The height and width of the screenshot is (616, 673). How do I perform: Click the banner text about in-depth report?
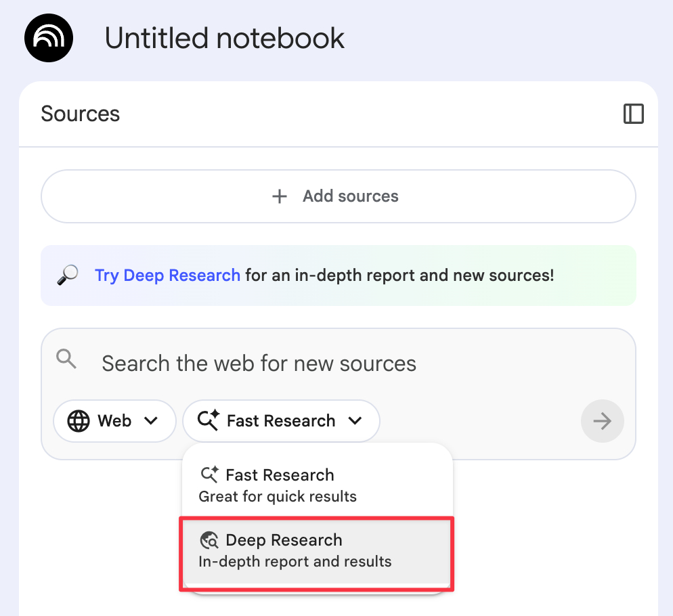point(399,276)
